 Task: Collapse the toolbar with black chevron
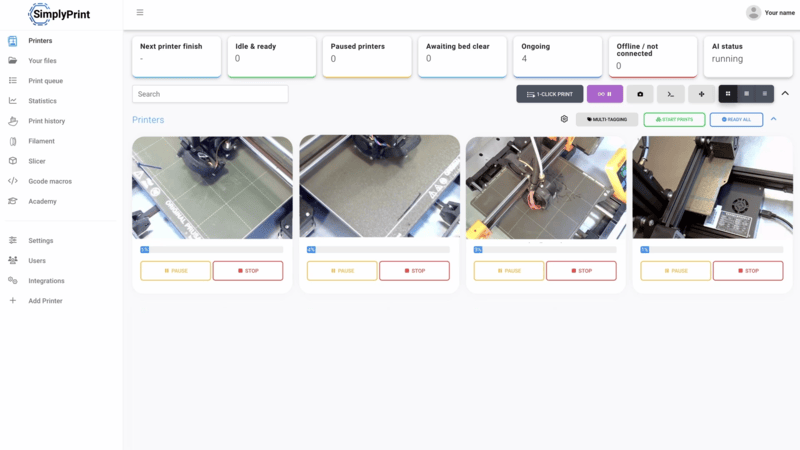(x=785, y=93)
